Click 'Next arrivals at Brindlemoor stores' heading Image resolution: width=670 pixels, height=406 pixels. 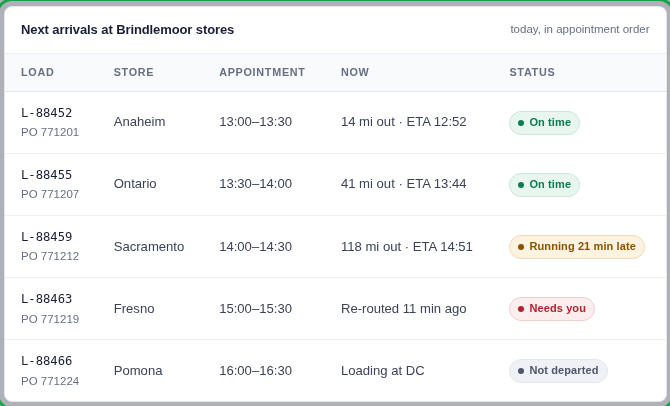tap(127, 29)
